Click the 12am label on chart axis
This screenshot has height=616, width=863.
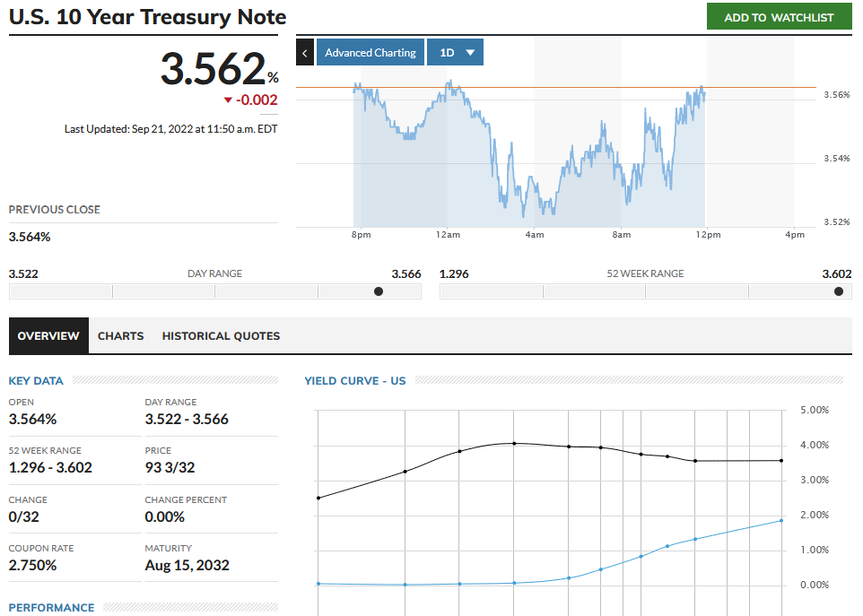[x=448, y=235]
